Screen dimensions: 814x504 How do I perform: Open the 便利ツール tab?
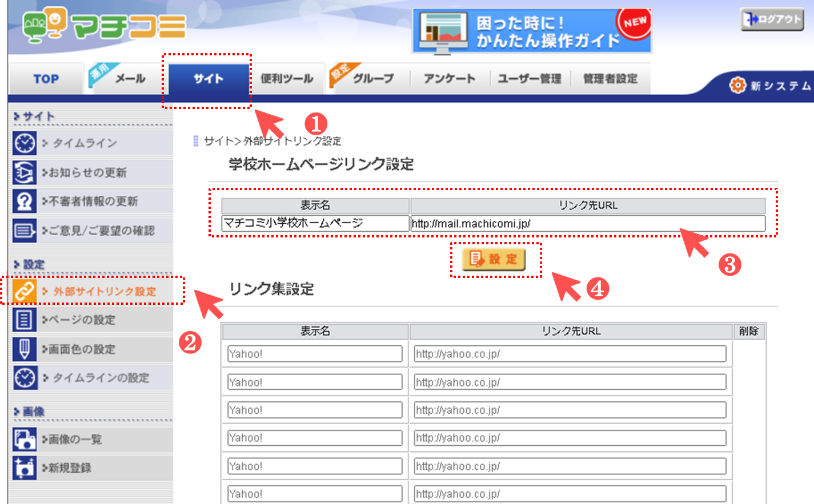point(287,79)
